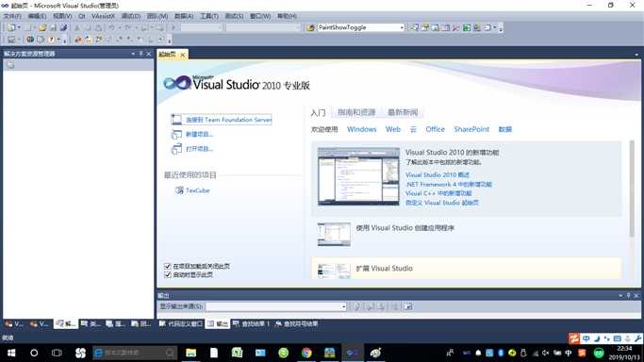Open second toolbar row options overflow arrow
This screenshot has width=644, height=362.
[x=169, y=41]
